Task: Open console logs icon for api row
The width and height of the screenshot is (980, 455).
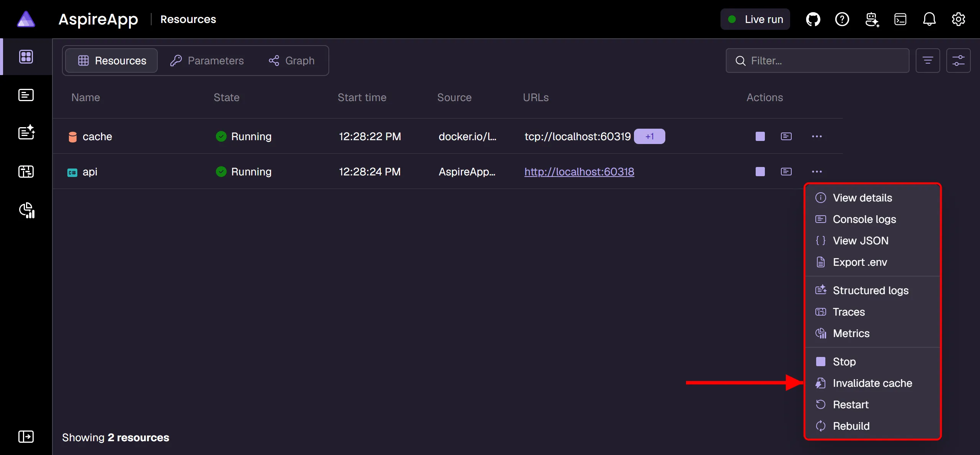Action: tap(786, 172)
